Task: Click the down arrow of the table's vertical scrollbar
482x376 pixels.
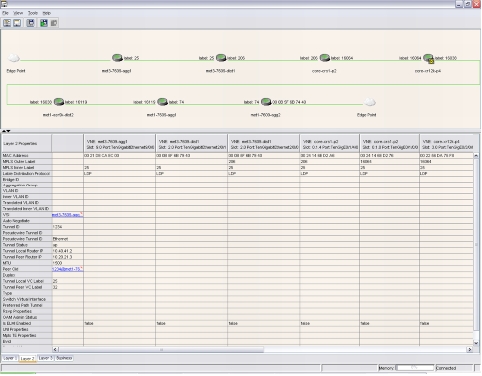Action: tap(476, 343)
